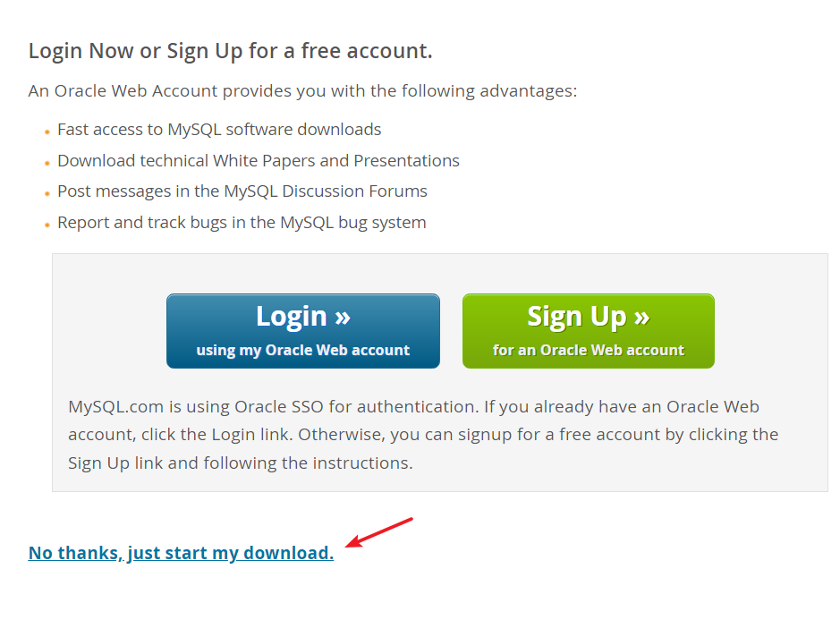This screenshot has height=620, width=840.
Task: Select the "using my Oracle Web account" subtitle
Action: point(303,350)
